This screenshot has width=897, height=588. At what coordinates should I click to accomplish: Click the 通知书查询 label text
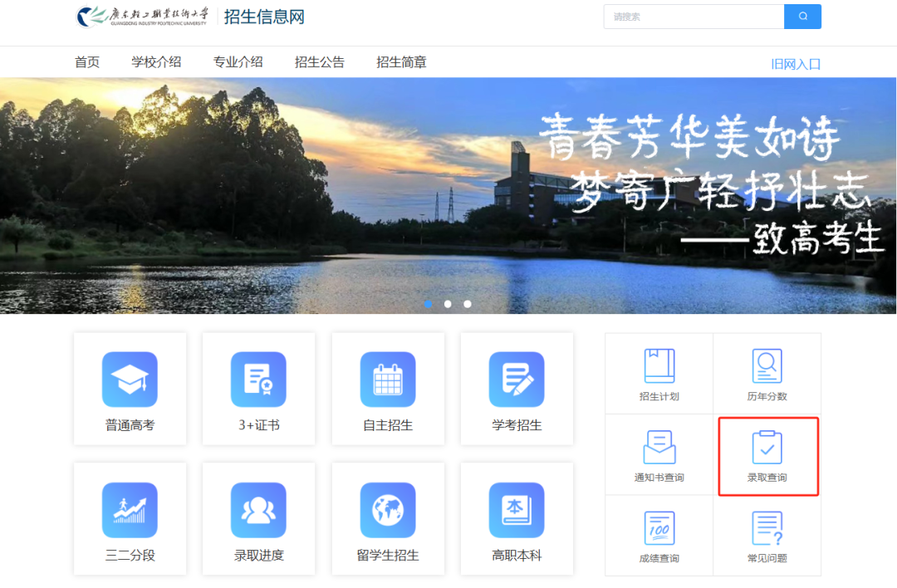pos(659,477)
